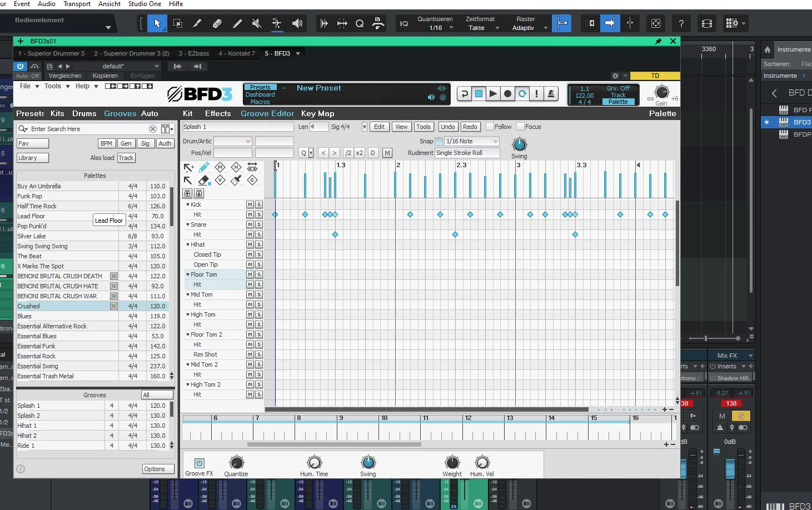Toggle the Snap checkbox

pyautogui.click(x=439, y=142)
